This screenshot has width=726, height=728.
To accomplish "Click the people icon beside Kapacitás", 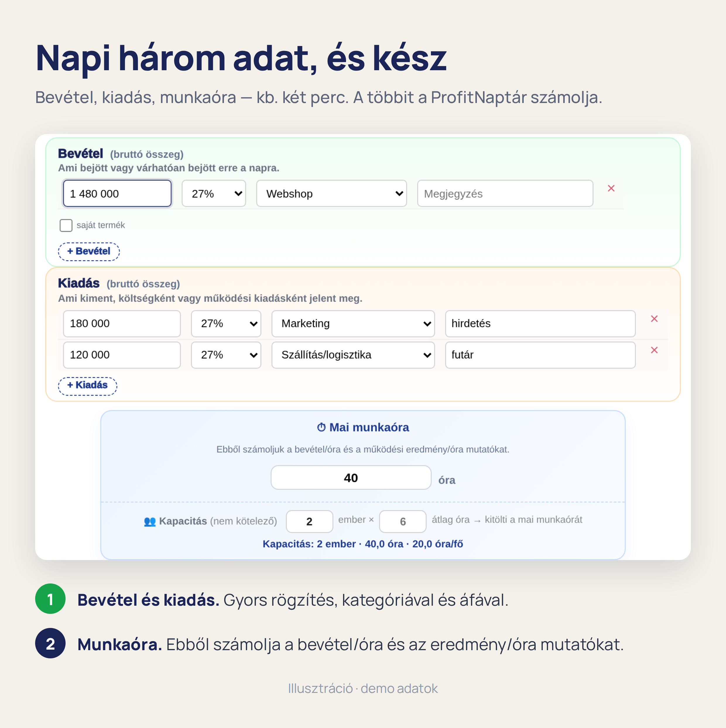I will 150,521.
